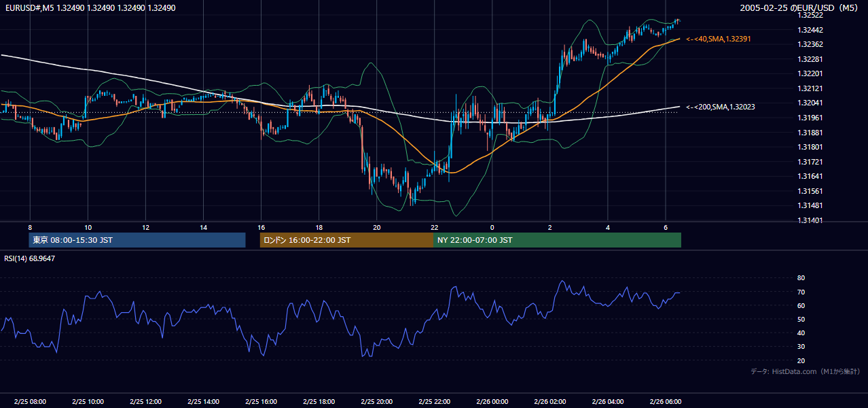Select the 東京 08:00-15:30 JST session bar
This screenshot has height=408, width=868.
[137, 240]
